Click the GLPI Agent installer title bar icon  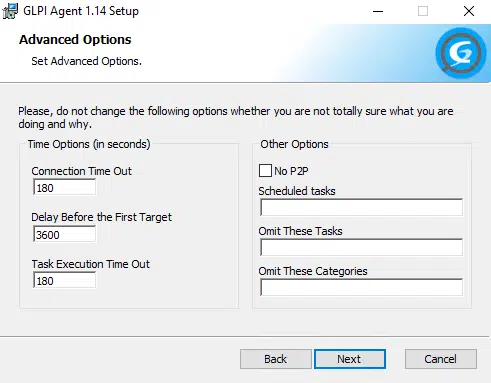(10, 11)
